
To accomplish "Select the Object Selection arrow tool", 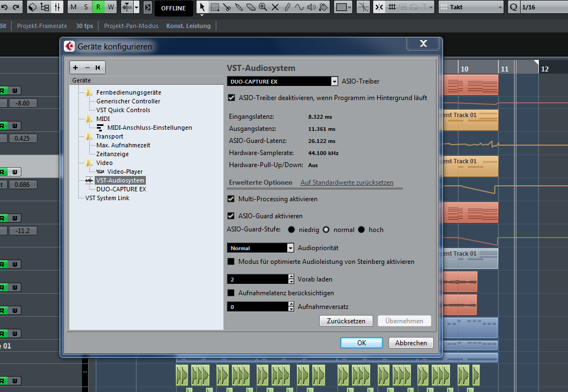I will pos(202,7).
